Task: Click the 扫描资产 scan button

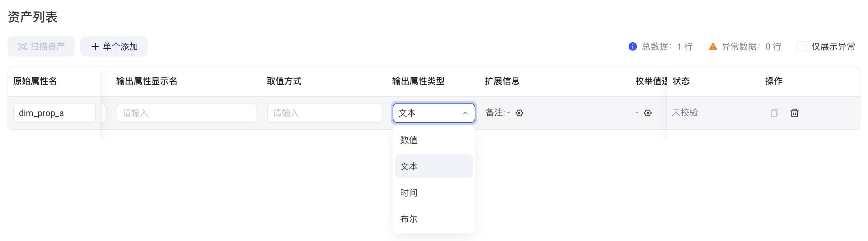Action: pos(41,46)
